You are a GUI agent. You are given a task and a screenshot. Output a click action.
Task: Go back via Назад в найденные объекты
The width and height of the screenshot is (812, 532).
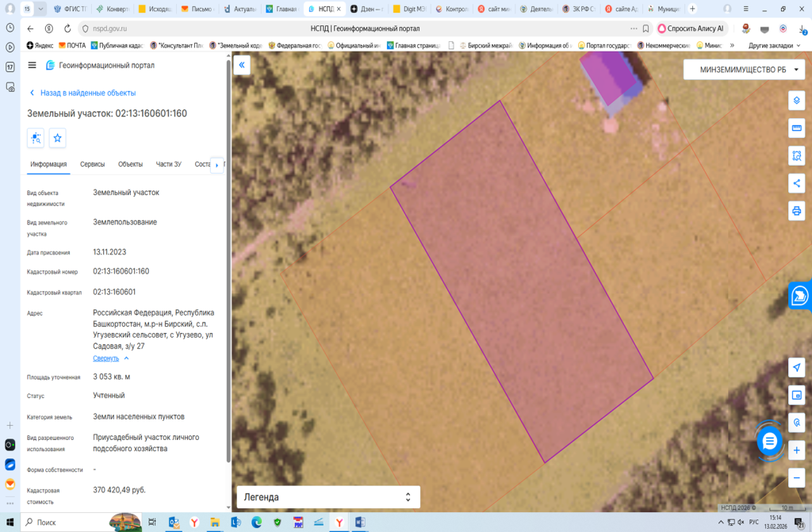coord(82,93)
